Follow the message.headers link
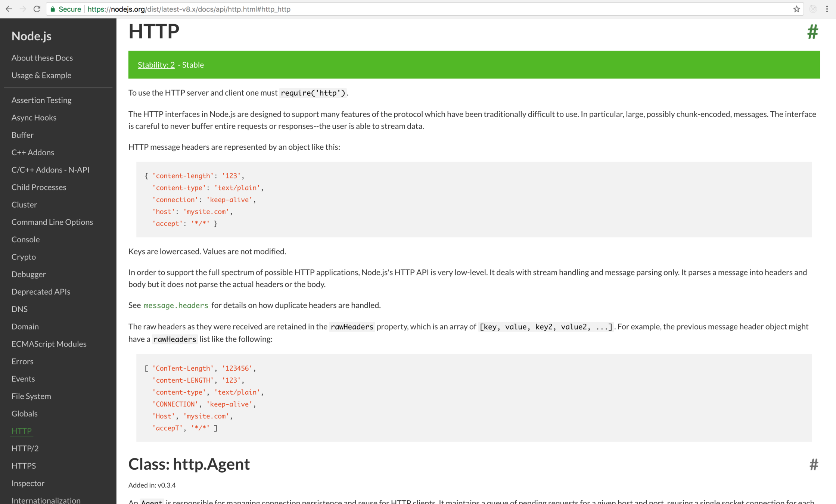Image resolution: width=836 pixels, height=504 pixels. pos(176,305)
